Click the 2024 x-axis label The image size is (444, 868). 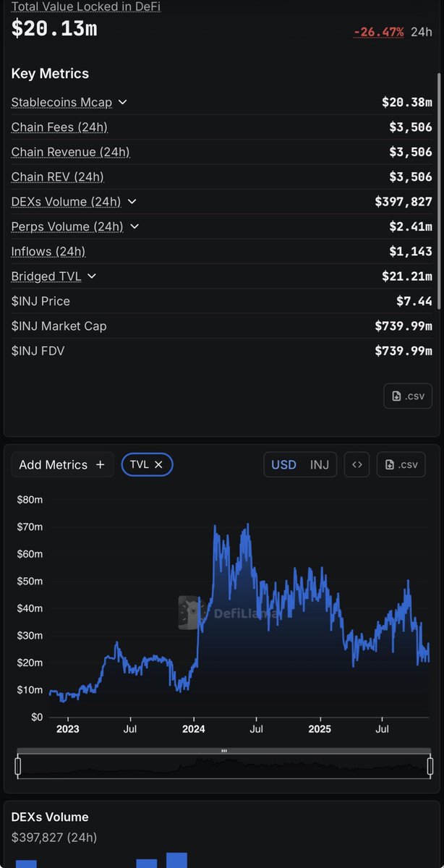(x=193, y=729)
